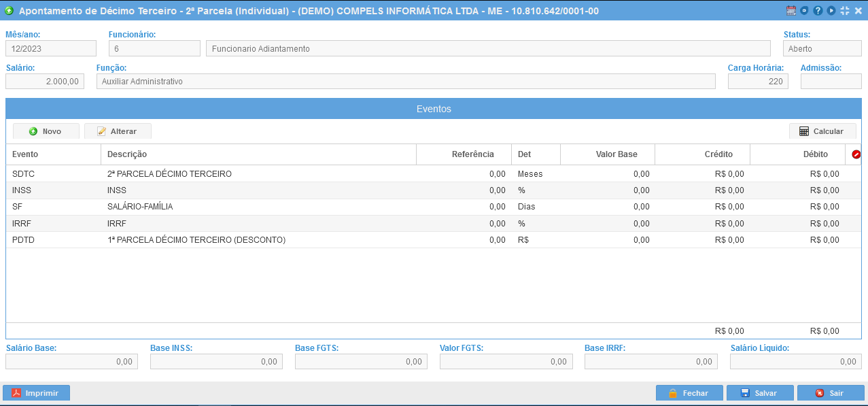Click the Salário field
The image size is (868, 406).
[45, 81]
